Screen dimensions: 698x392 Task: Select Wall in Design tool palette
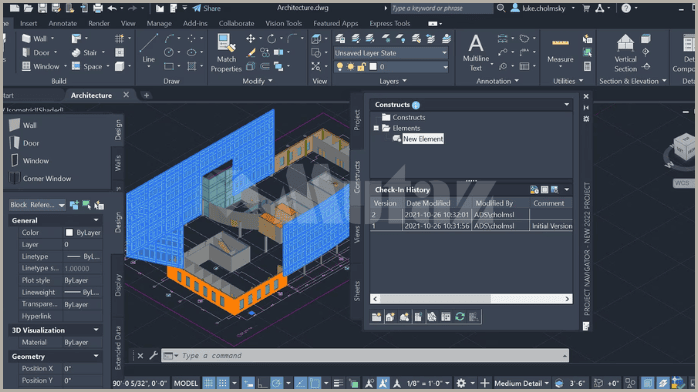[x=23, y=125]
